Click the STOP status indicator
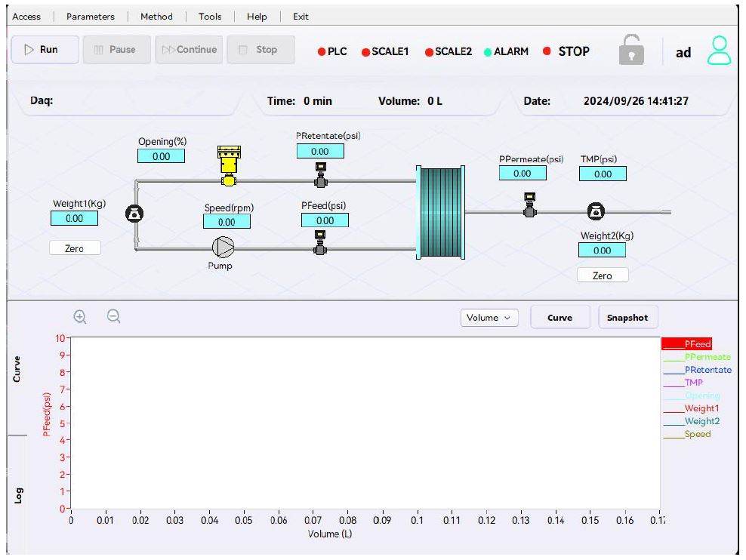746x560 pixels. pos(566,51)
